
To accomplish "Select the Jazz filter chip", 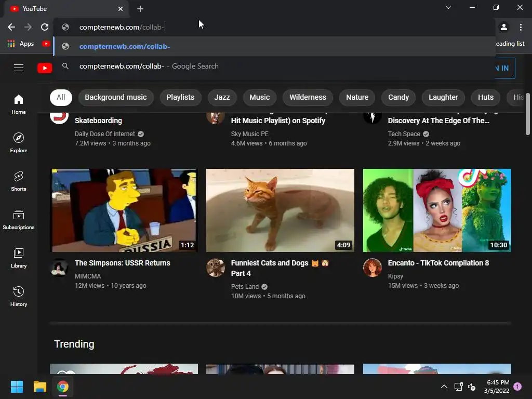I will (x=222, y=97).
